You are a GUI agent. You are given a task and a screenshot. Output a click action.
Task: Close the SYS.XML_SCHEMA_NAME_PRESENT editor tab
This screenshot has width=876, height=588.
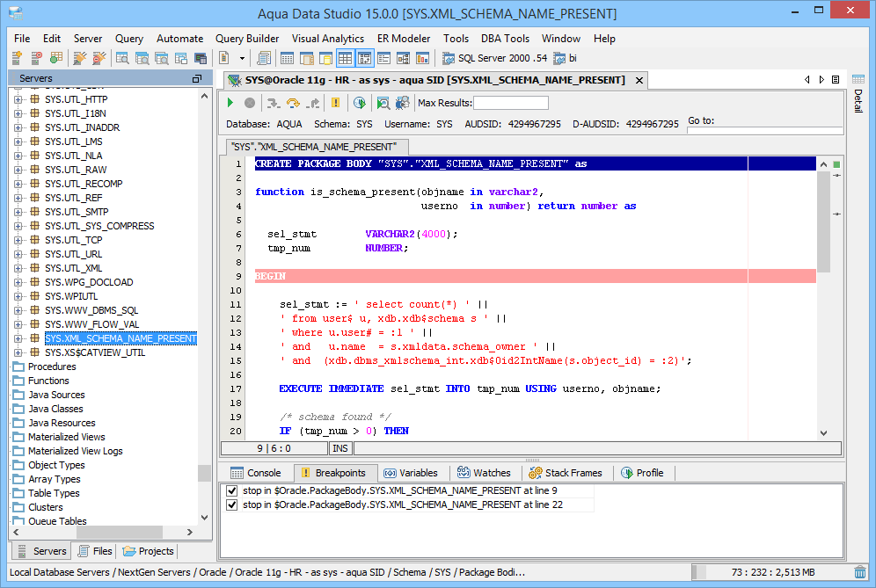(639, 80)
